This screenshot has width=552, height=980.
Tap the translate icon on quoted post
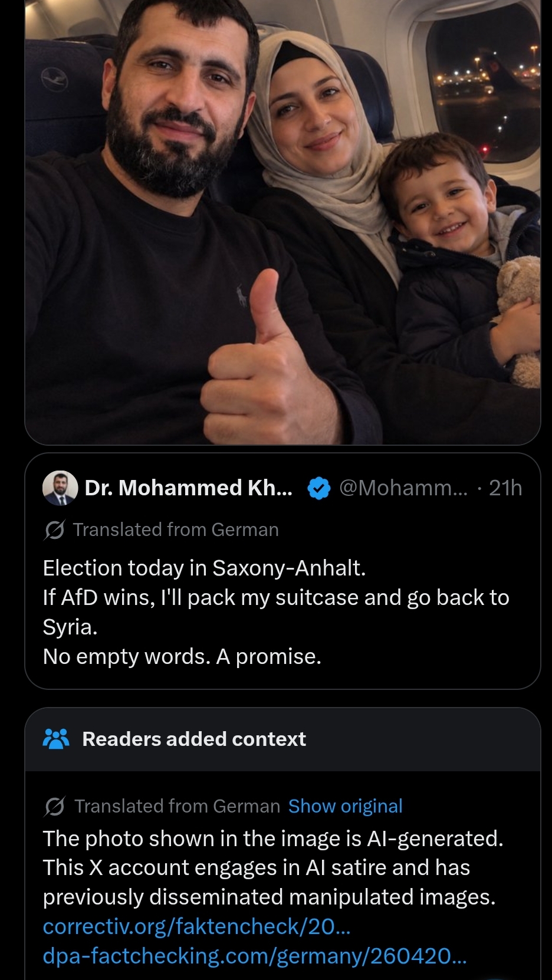point(54,530)
